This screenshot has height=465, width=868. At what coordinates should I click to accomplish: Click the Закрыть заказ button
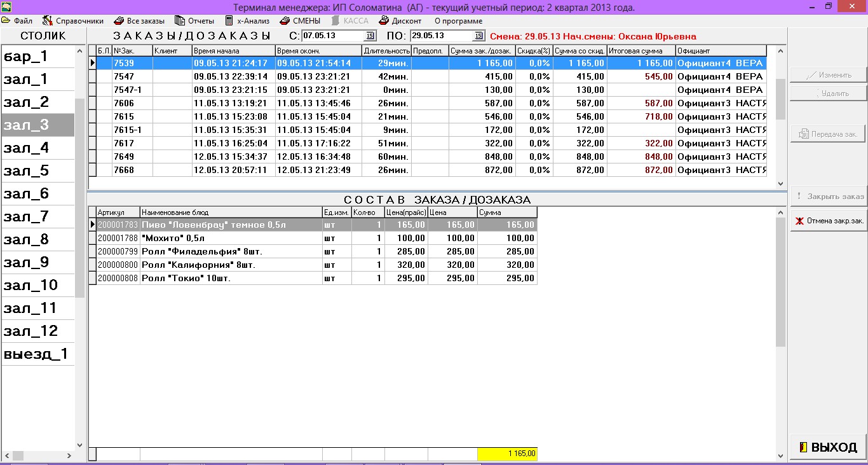[829, 197]
